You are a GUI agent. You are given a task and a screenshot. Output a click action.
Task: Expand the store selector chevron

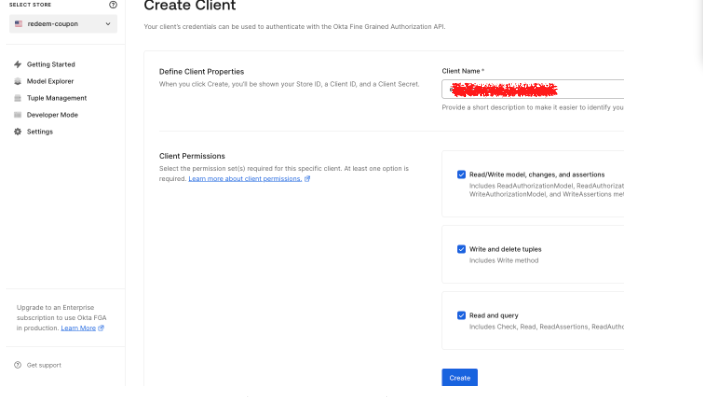click(x=108, y=24)
